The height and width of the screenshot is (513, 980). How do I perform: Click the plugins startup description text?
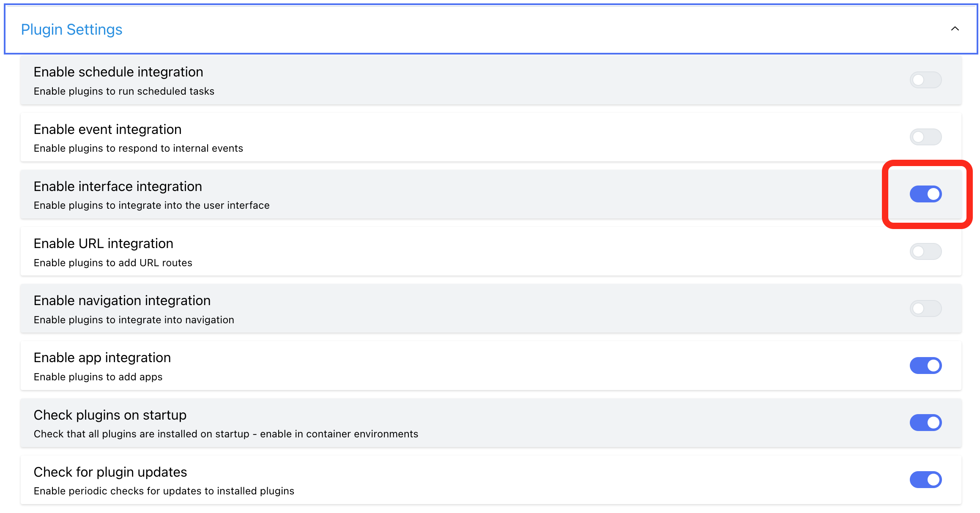point(226,434)
